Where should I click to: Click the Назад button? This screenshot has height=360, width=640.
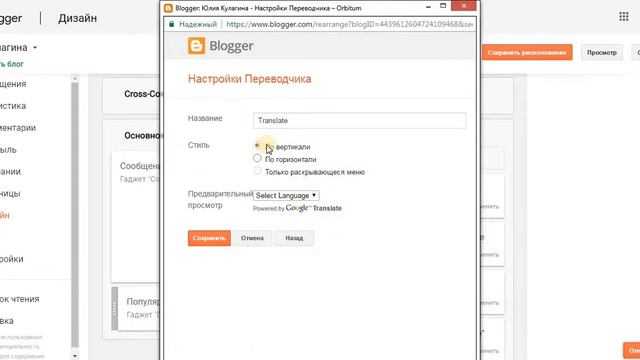pos(294,238)
